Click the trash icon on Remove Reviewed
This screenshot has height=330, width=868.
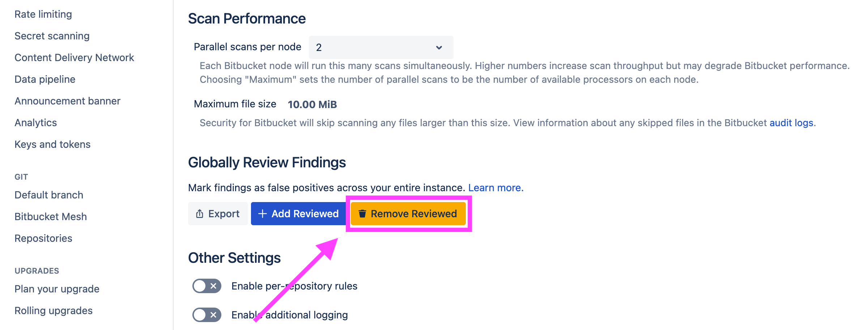click(x=362, y=214)
